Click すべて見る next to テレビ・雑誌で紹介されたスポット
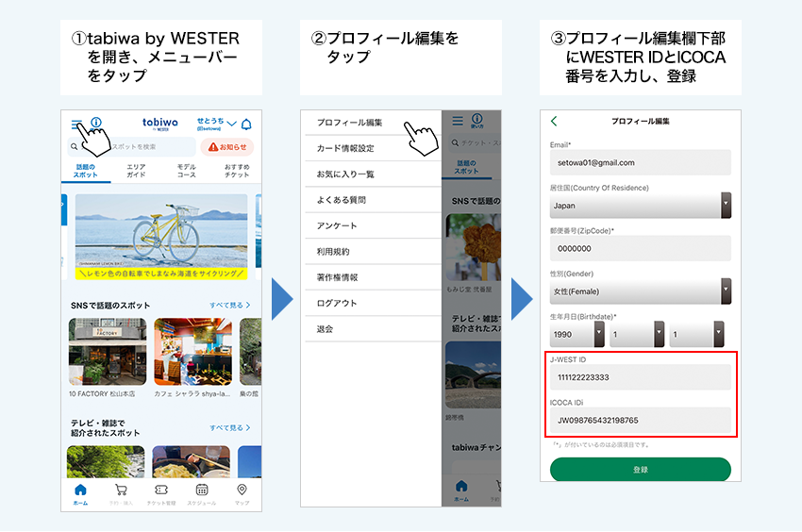Image resolution: width=802 pixels, height=532 pixels. [x=229, y=427]
